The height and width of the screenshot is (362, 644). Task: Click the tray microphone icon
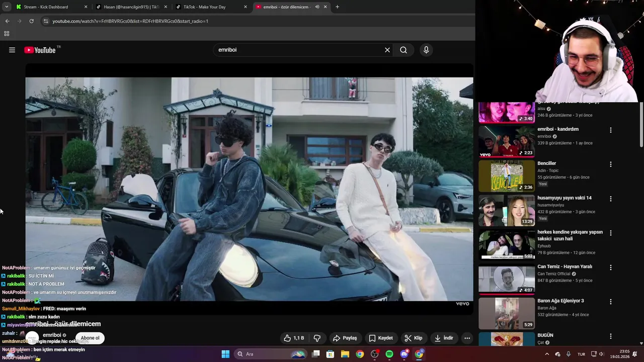[569, 354]
